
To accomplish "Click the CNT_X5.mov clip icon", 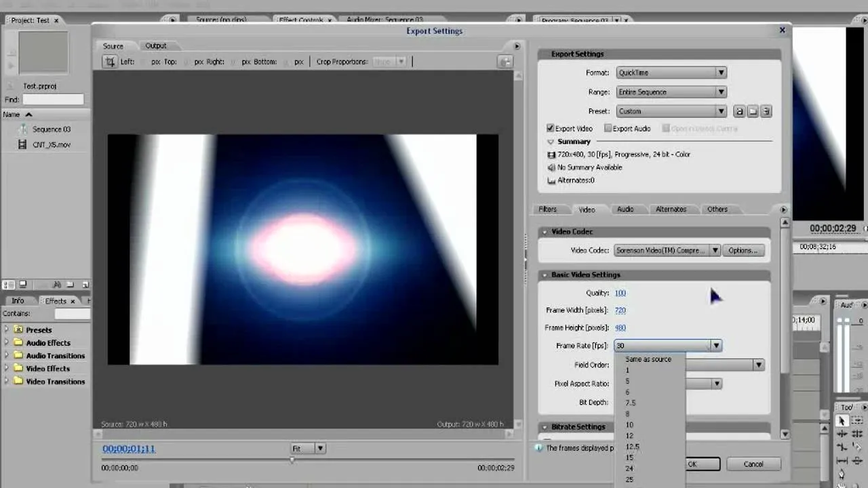I will click(23, 144).
